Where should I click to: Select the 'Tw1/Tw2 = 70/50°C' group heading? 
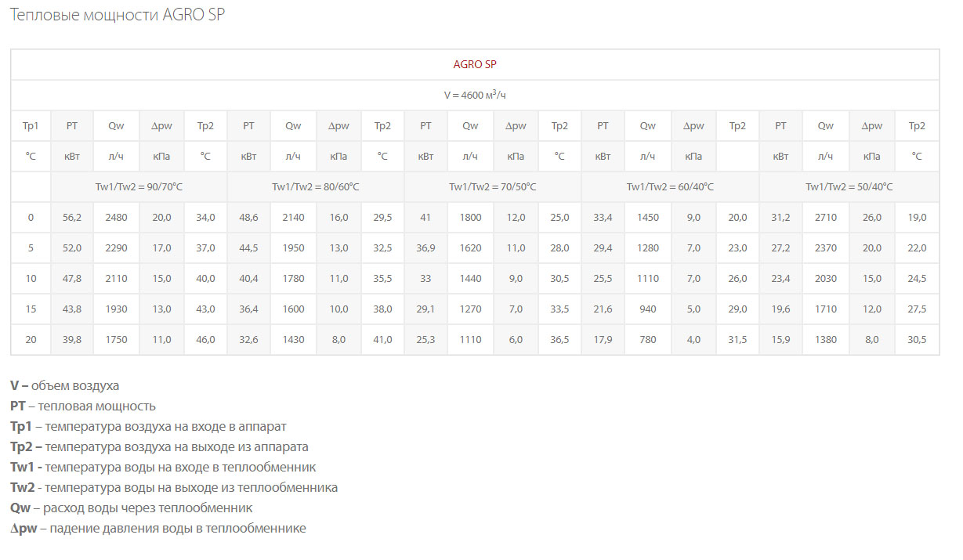pyautogui.click(x=493, y=186)
